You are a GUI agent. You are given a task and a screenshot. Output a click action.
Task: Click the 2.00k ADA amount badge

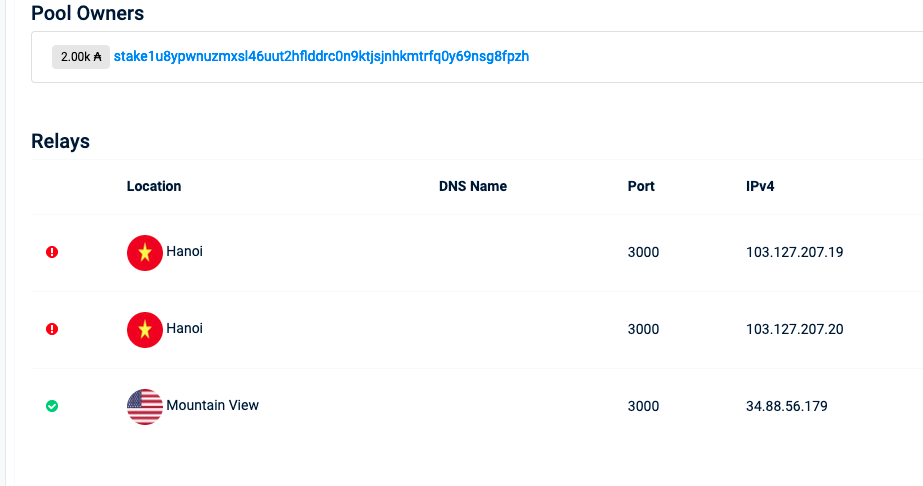pos(81,57)
